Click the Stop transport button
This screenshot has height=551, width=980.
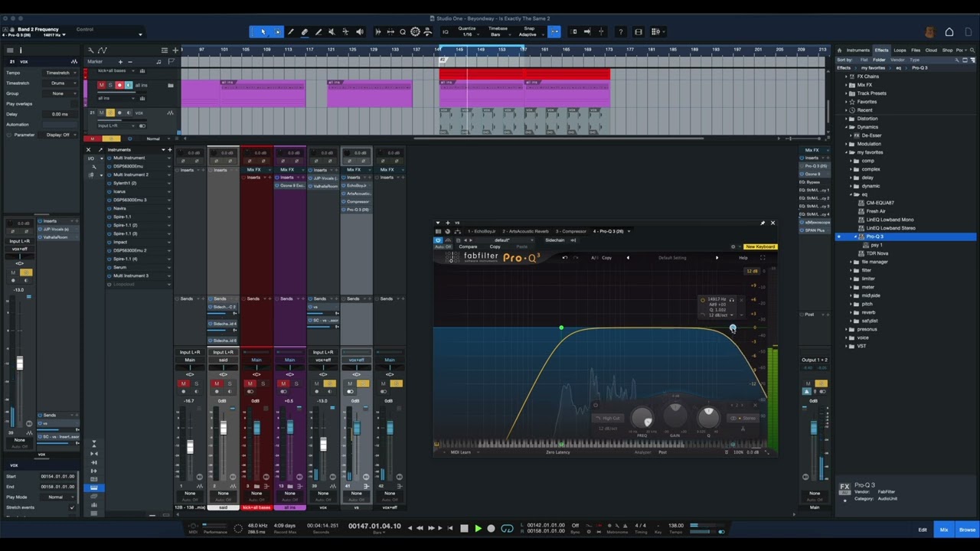(464, 528)
